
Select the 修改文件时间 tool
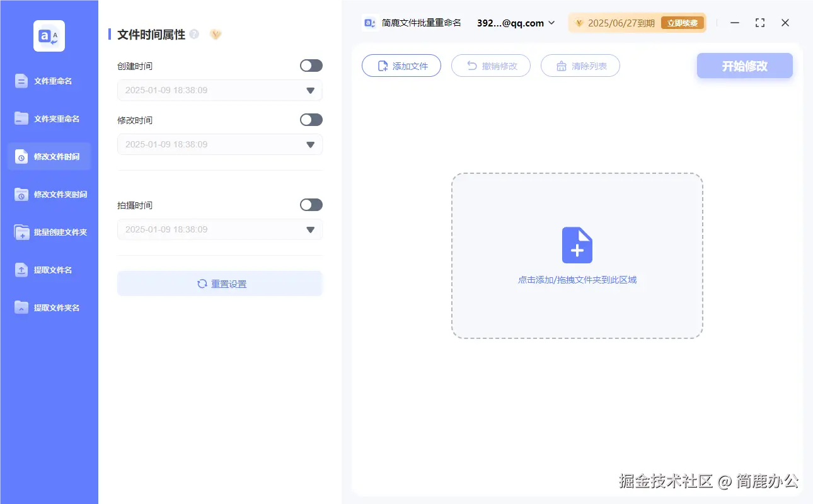(49, 156)
